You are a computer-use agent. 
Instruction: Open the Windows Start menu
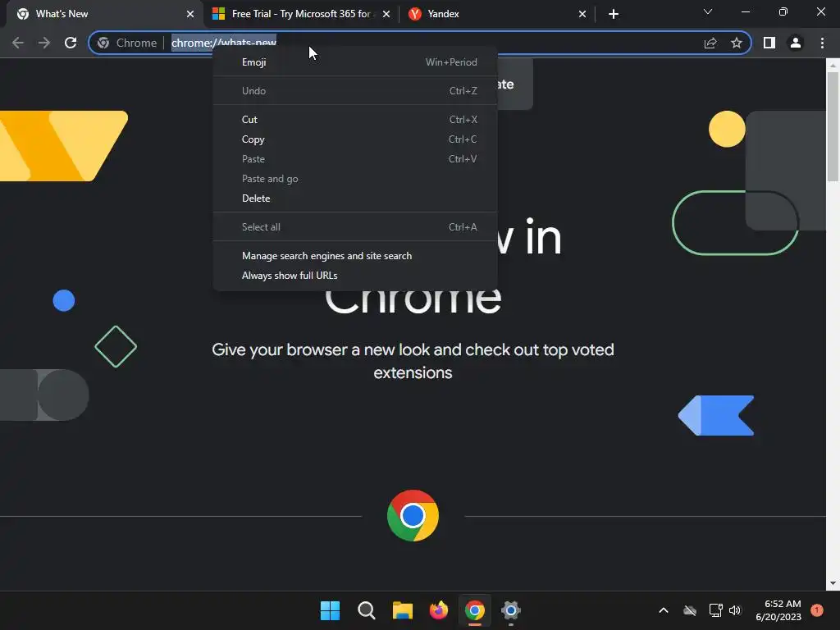[330, 610]
